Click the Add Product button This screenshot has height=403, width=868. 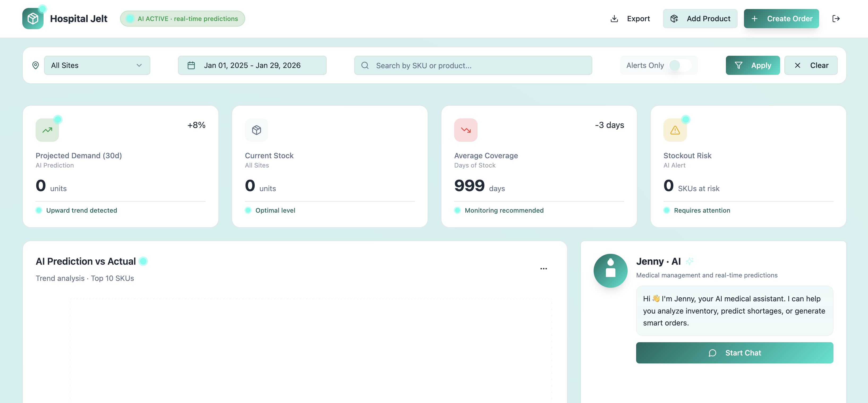(700, 19)
